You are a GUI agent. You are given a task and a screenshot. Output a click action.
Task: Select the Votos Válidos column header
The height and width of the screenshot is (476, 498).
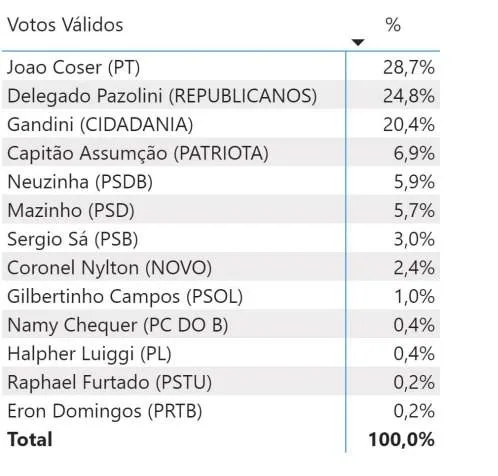pos(65,25)
